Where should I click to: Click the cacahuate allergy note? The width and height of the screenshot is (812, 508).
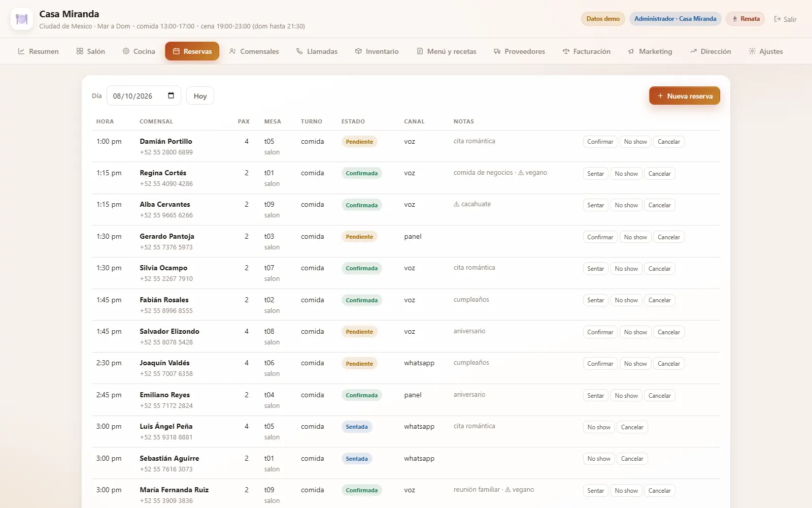pyautogui.click(x=472, y=204)
